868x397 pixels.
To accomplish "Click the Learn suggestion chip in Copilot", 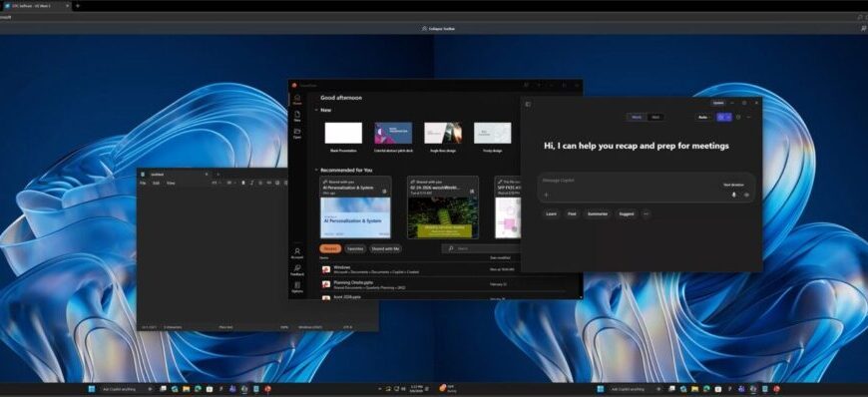I will pyautogui.click(x=552, y=213).
